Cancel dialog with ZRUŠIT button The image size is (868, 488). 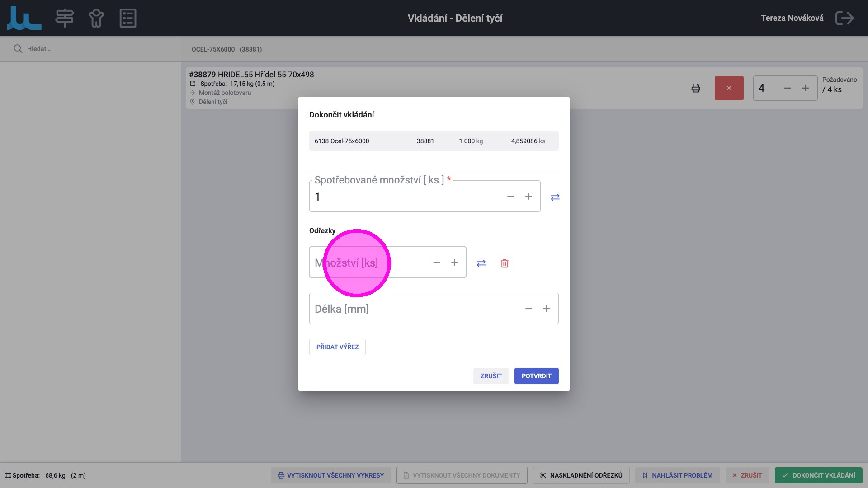click(491, 376)
